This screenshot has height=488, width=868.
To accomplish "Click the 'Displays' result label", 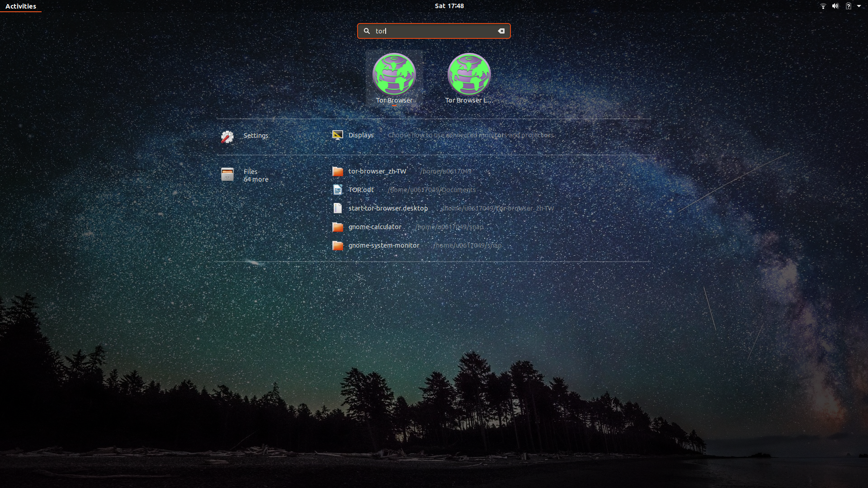I will pyautogui.click(x=361, y=135).
